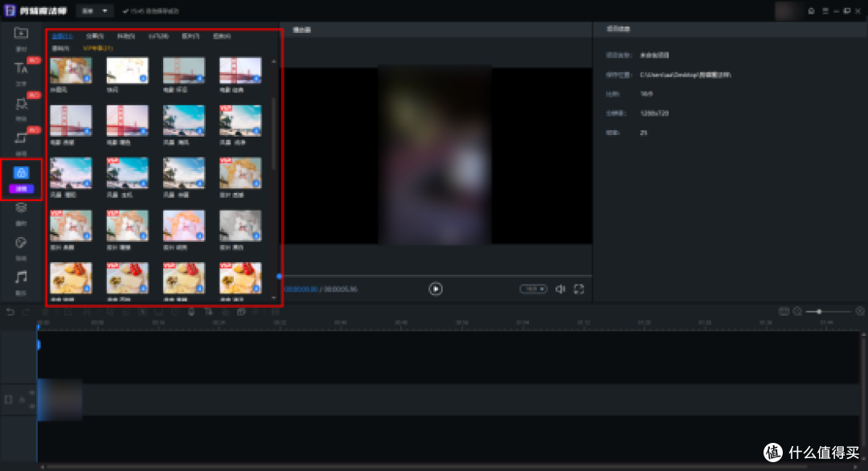Download the grayscale cat filter via blue badge
Image resolution: width=868 pixels, height=471 pixels.
[256, 235]
